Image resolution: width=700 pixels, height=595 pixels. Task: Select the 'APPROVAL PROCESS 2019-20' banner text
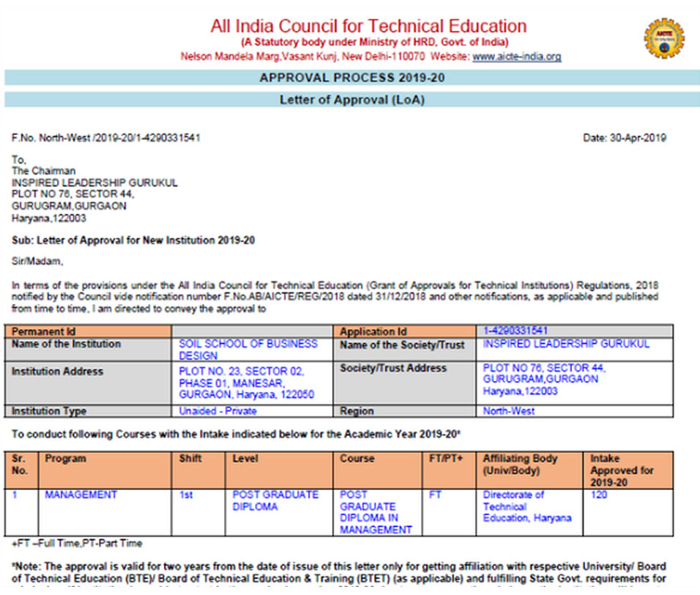coord(352,78)
